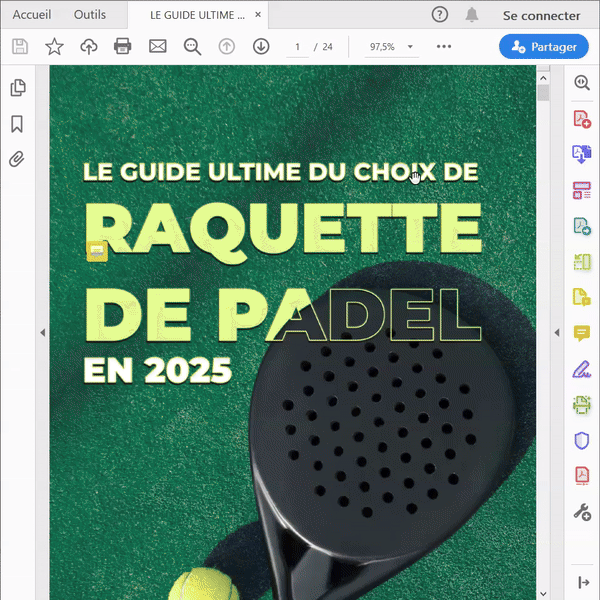Open notifications bell
The image size is (600, 600).
pos(472,15)
